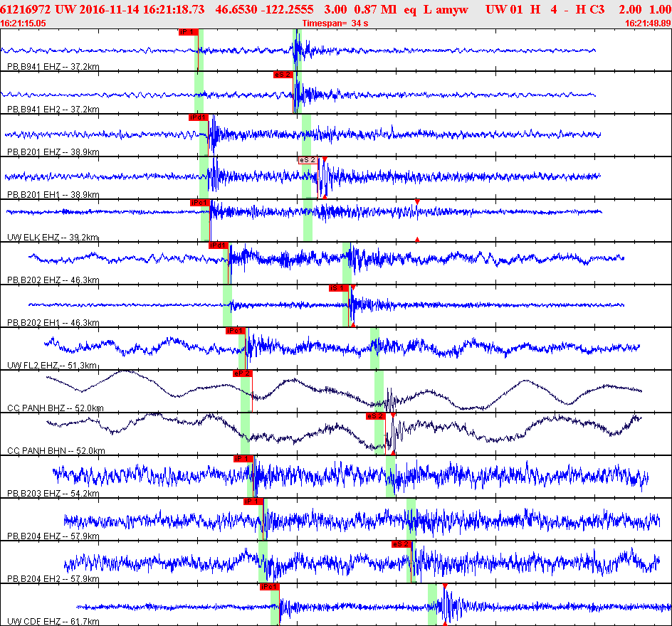Click the eP 2 flag on CC.PANH BHZ

(x=242, y=373)
